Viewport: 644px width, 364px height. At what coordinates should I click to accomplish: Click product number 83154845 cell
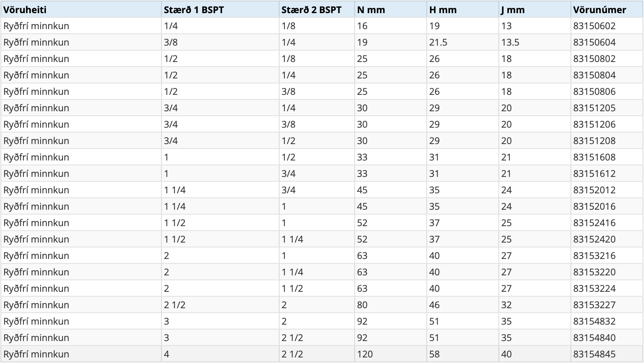pyautogui.click(x=594, y=354)
